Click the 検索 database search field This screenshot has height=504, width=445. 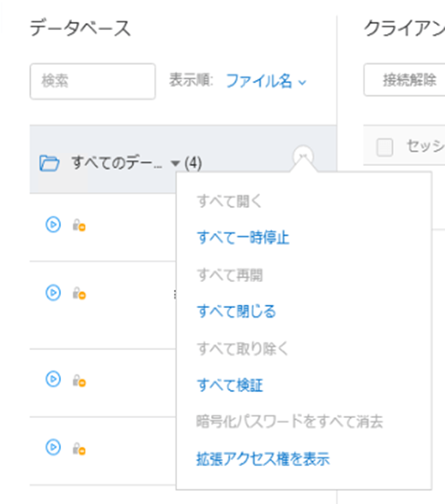click(92, 81)
